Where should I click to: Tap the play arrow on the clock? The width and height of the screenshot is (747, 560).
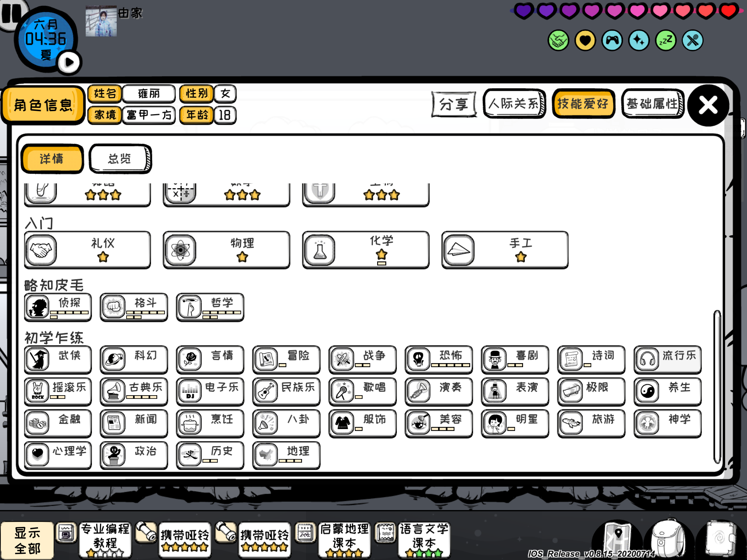69,63
